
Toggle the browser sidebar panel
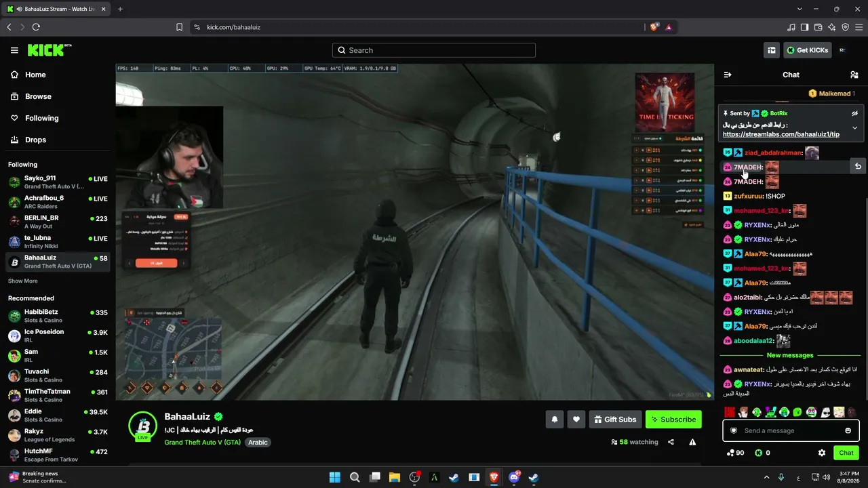coord(804,27)
